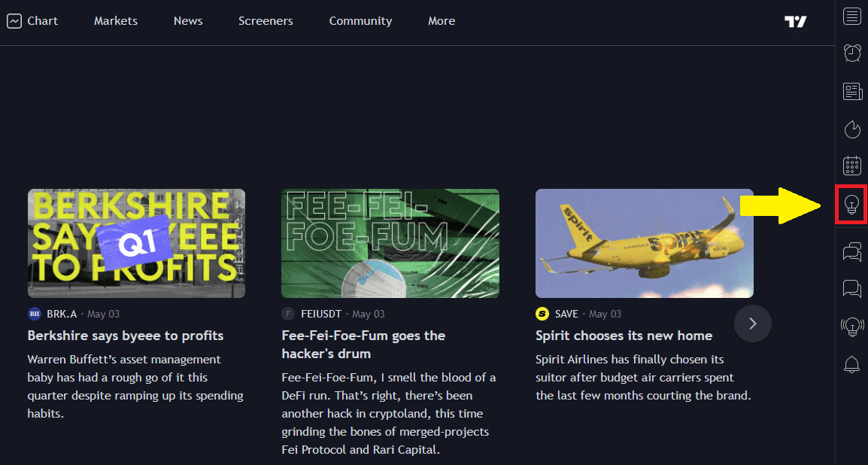Viewport: 868px width, 465px height.
Task: Click the Spirit Airlines suitor summary text
Action: [643, 378]
